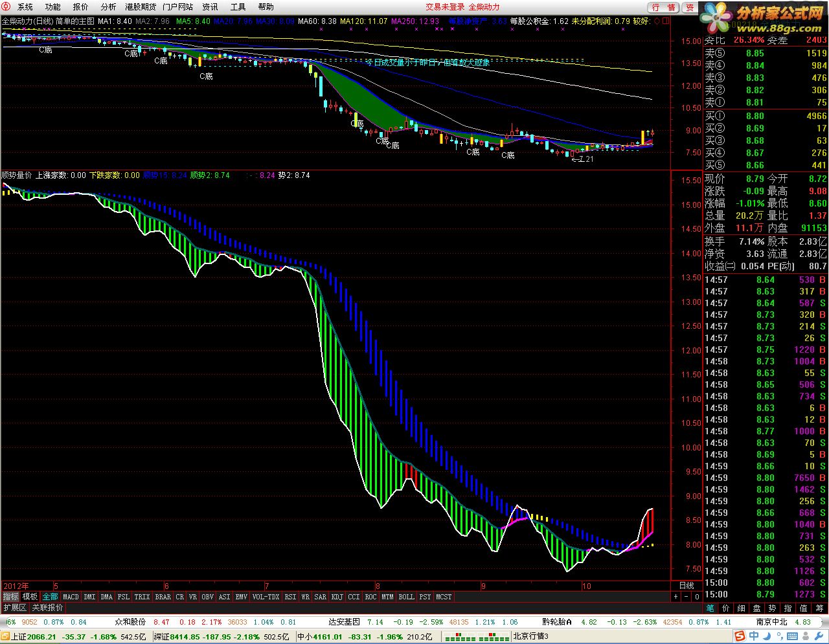Open the 系统 menu

tap(25, 6)
